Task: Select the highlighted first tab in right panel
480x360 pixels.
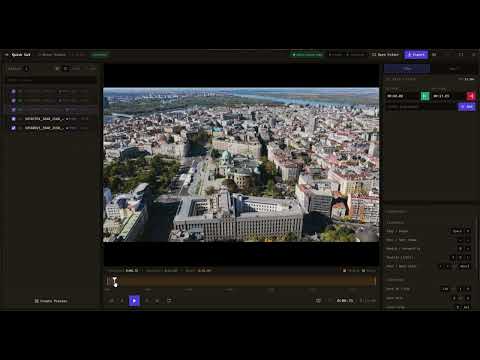Action: click(x=407, y=69)
